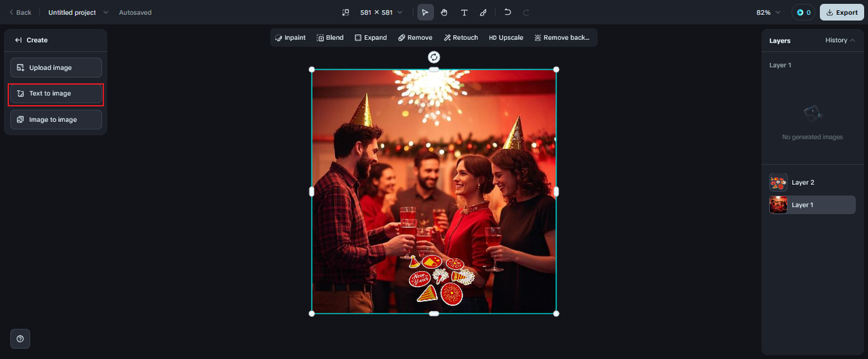Select the highlighted Layer 1 row

click(812, 205)
